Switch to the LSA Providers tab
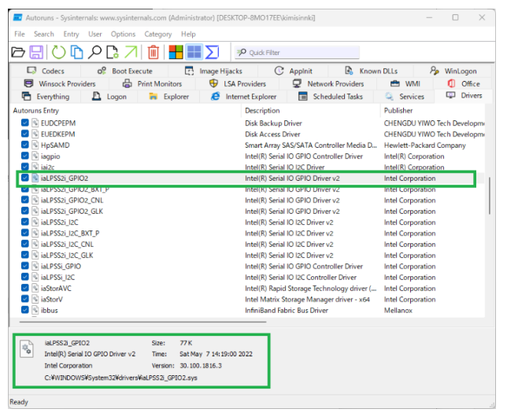The height and width of the screenshot is (420, 507). 237,83
